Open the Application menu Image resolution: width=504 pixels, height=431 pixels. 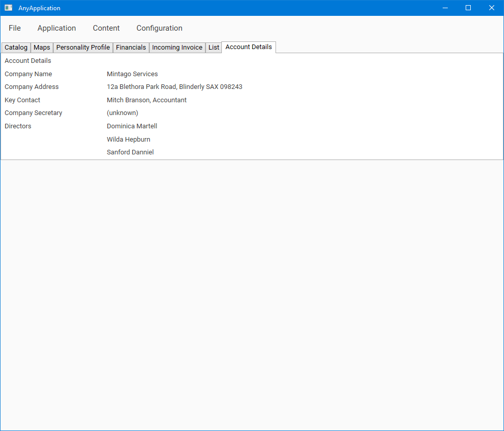coord(57,28)
